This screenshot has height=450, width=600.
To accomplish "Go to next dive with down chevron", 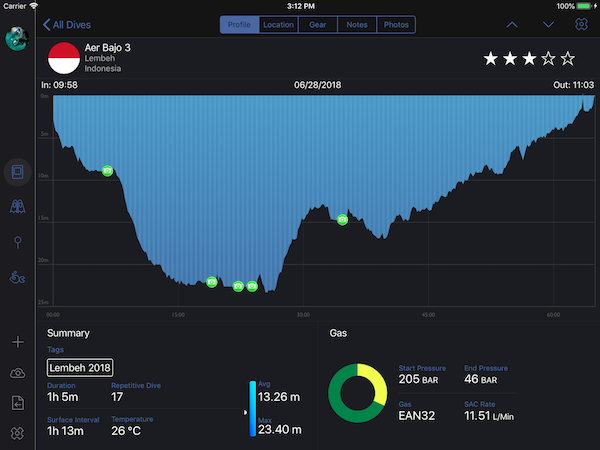I will click(548, 25).
